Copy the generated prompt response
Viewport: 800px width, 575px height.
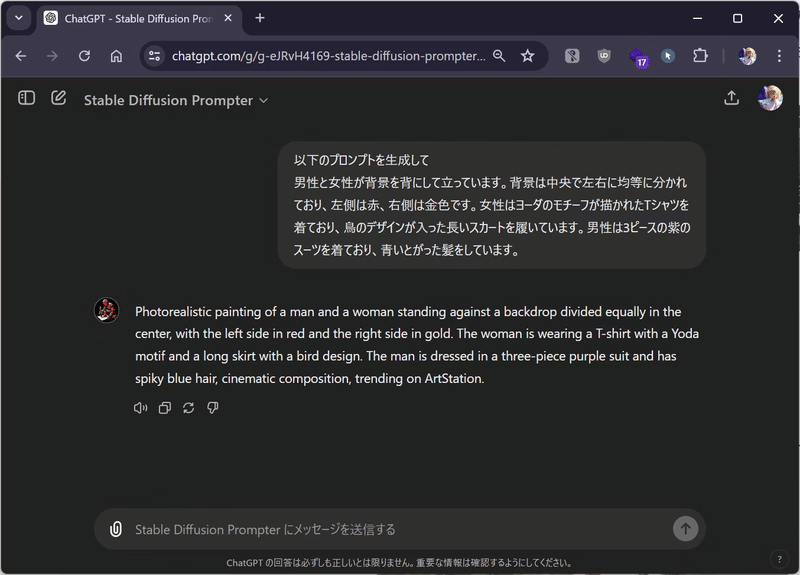(x=165, y=408)
